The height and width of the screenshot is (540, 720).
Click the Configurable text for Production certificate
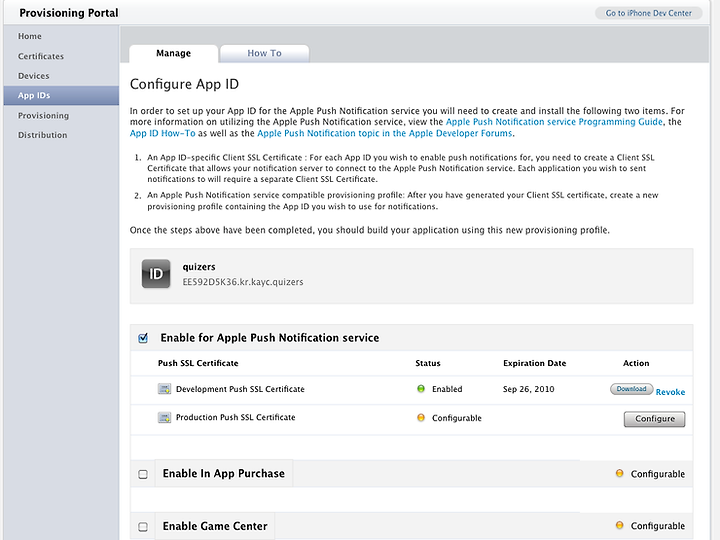(x=457, y=418)
